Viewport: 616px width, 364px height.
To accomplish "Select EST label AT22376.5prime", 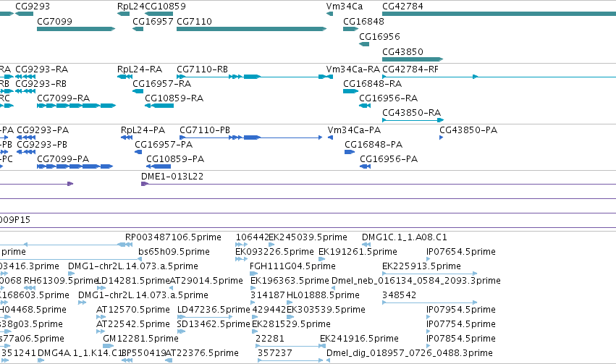I will (x=203, y=353).
